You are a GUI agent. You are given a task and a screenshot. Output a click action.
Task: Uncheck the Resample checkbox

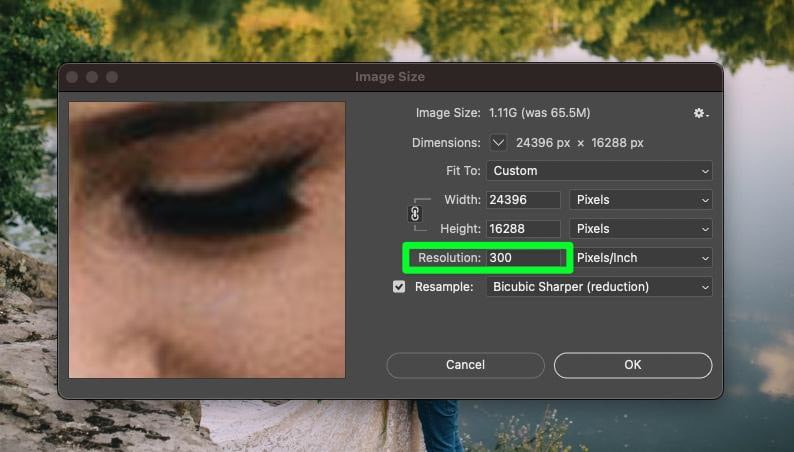(400, 287)
